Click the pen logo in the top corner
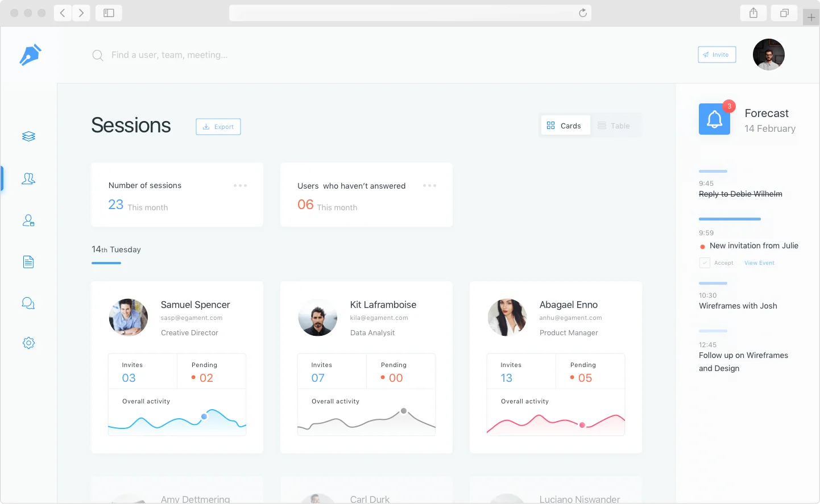Viewport: 820px width, 504px height. click(30, 55)
